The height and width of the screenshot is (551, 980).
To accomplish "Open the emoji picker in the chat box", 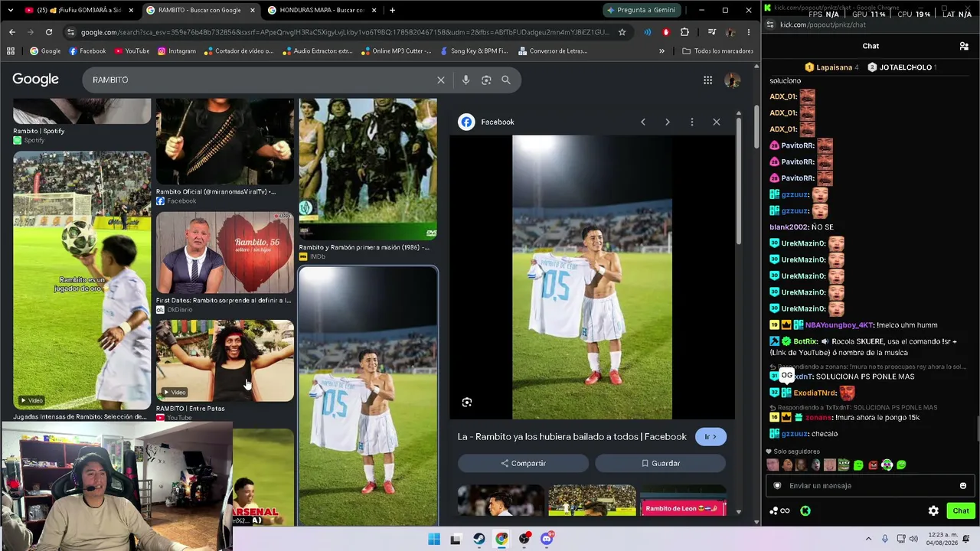I will (963, 485).
